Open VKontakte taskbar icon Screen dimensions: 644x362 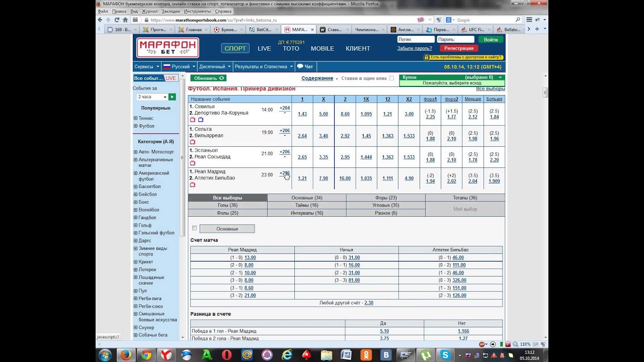pyautogui.click(x=386, y=355)
